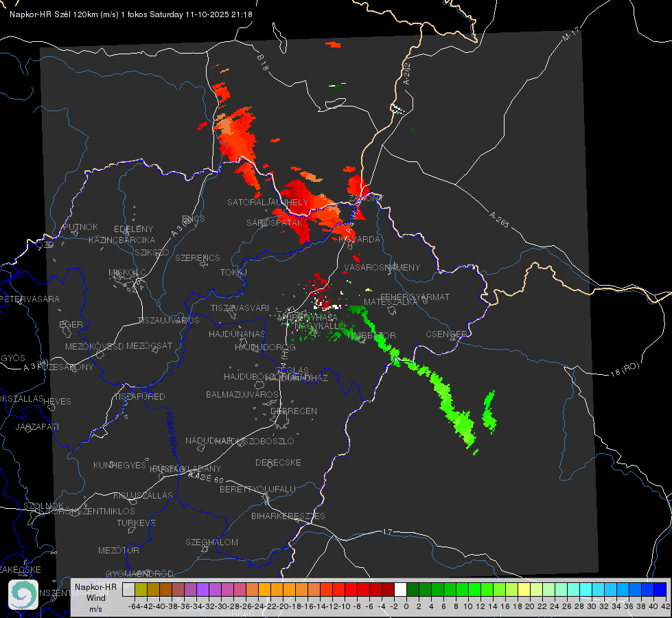Click the road label 'A-265'
Screen dimensions: 672x618
[499, 220]
